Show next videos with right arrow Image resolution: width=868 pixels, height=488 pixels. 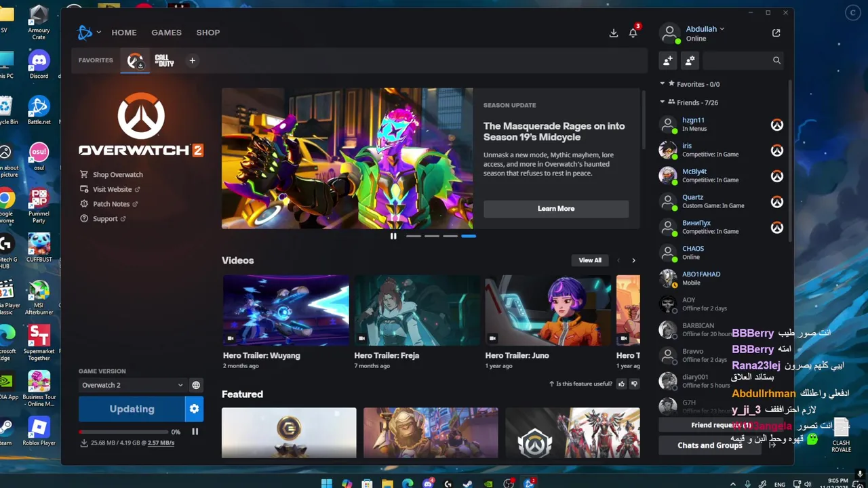point(633,260)
